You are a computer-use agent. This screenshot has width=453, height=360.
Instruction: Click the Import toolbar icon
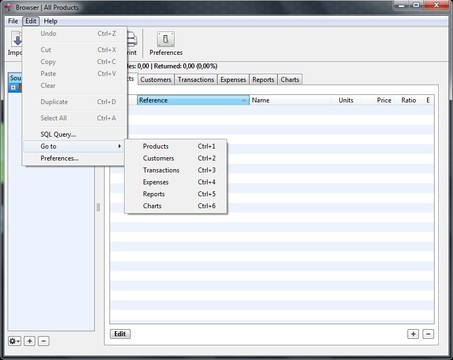(15, 43)
